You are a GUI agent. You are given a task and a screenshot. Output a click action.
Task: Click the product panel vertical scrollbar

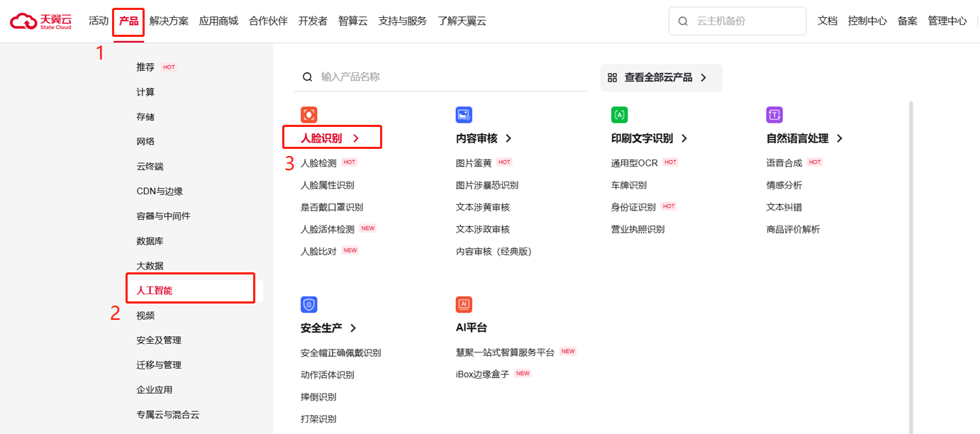(x=911, y=267)
